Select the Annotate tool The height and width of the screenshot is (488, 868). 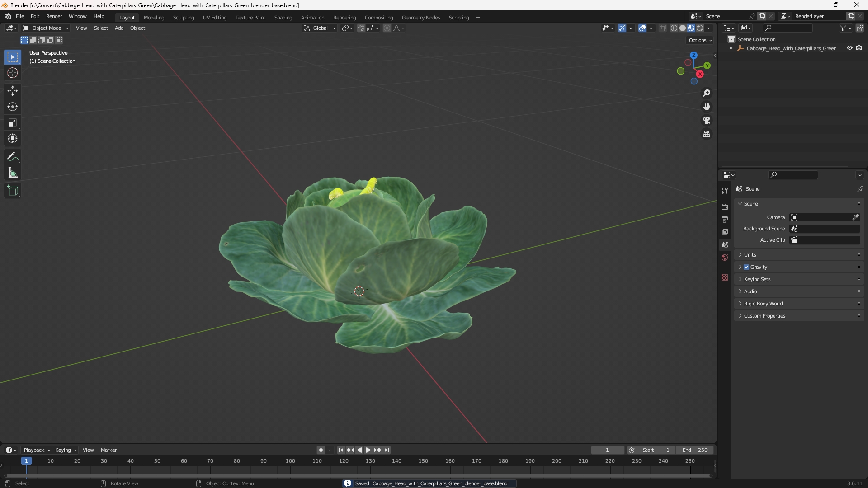[x=13, y=157]
